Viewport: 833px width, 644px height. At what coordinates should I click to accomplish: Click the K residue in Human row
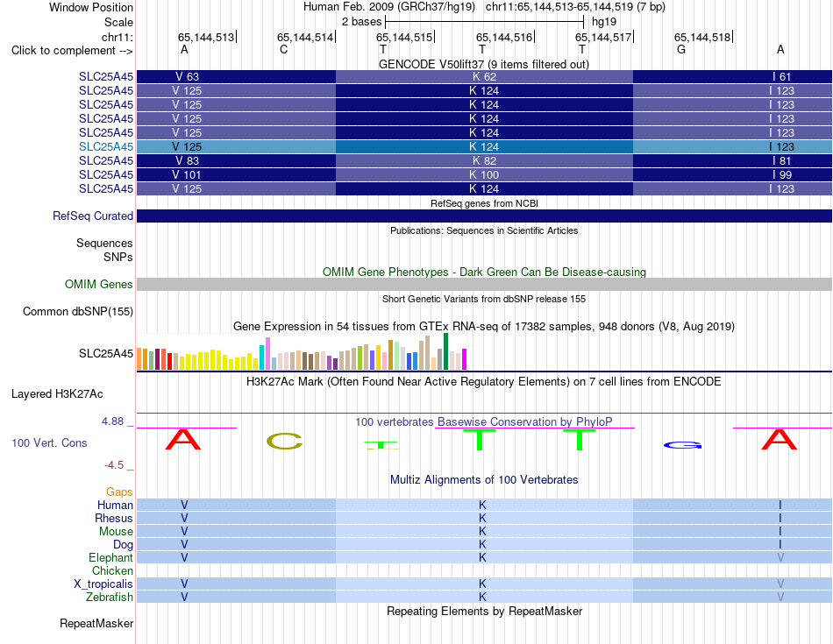tap(482, 505)
